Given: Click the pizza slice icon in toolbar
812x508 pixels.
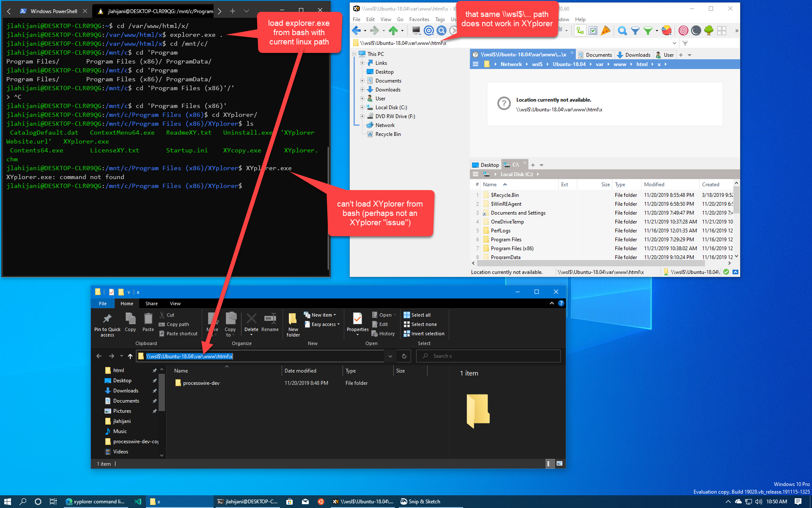Looking at the screenshot, I should [x=606, y=30].
